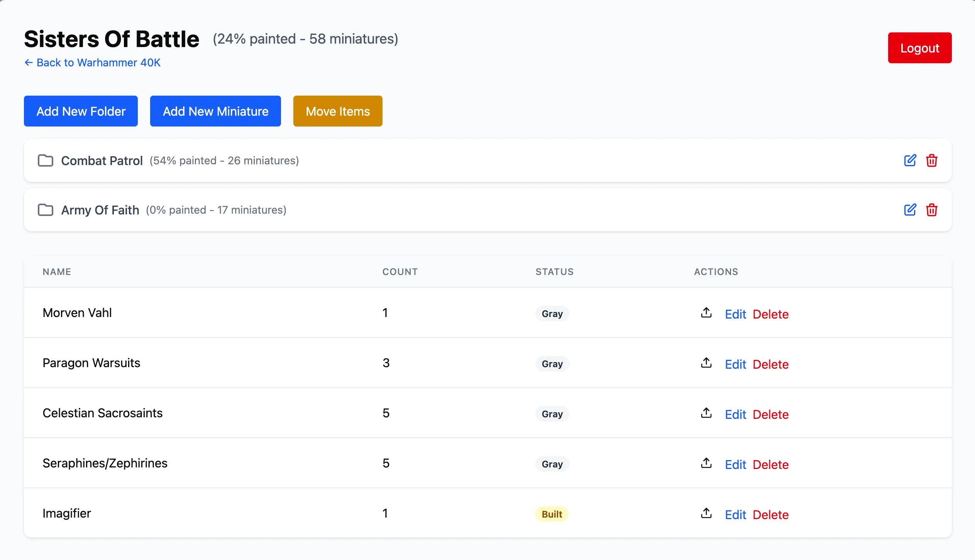The height and width of the screenshot is (560, 975).
Task: Click the Built status badge for Imagifier
Action: pyautogui.click(x=552, y=514)
